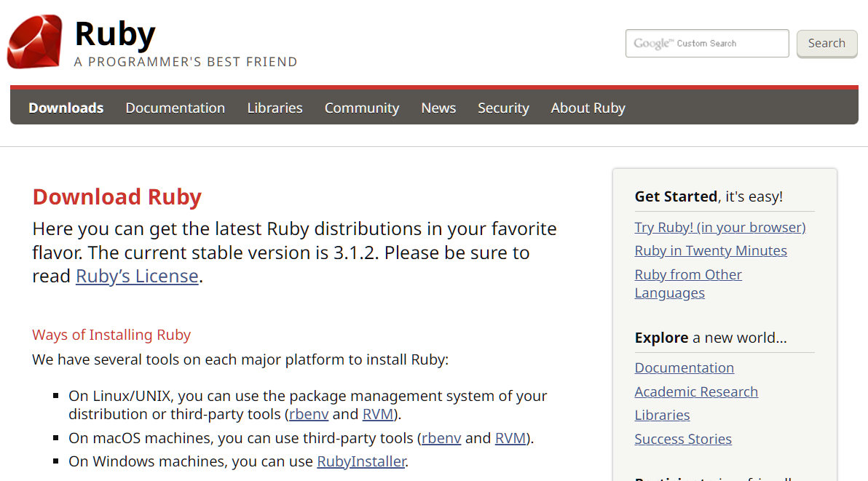Image resolution: width=868 pixels, height=481 pixels.
Task: Click the Search button
Action: point(826,43)
